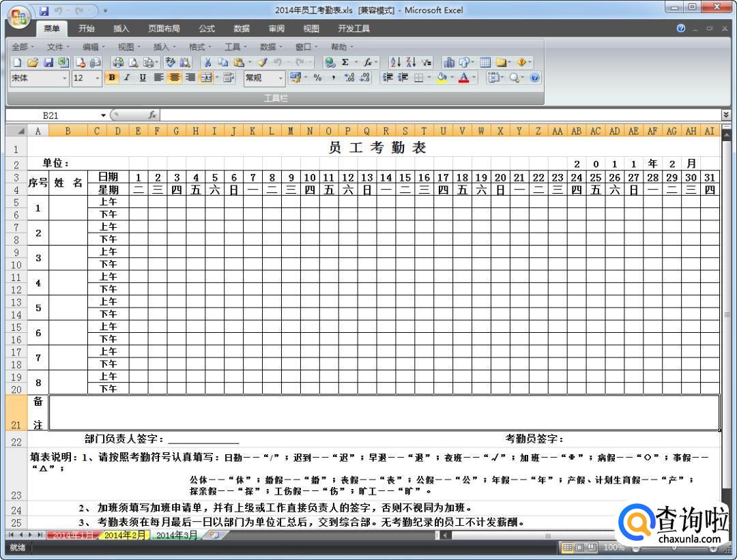Open the 2014年3月 sheet tab

tap(176, 535)
